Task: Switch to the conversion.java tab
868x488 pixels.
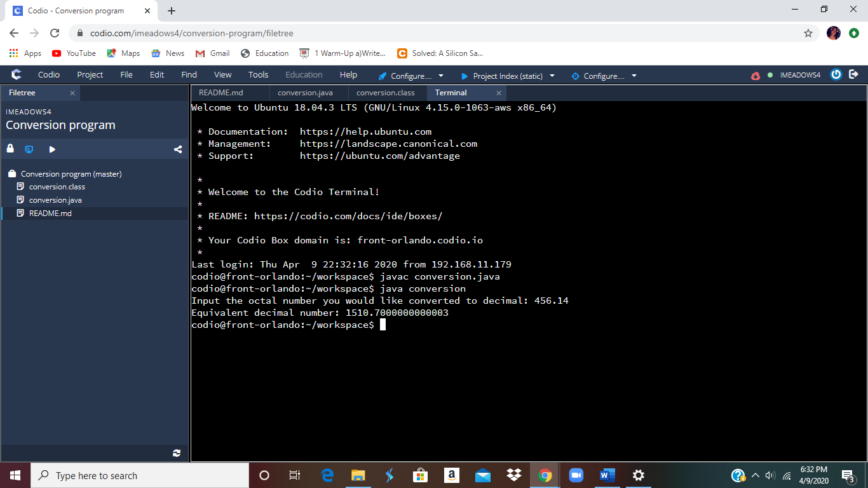Action: pyautogui.click(x=306, y=92)
